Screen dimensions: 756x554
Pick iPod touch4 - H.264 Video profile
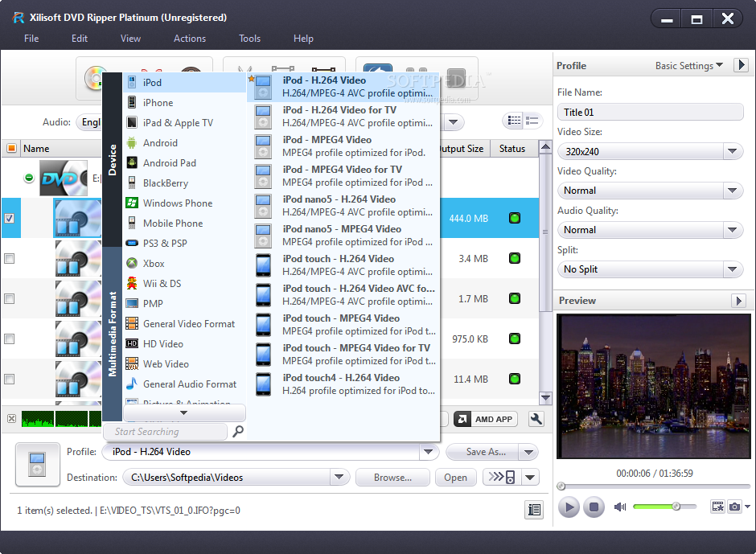(x=343, y=384)
